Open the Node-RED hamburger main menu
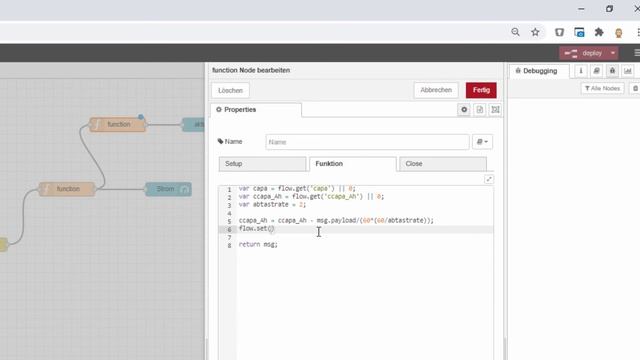The image size is (640, 360). 637,53
